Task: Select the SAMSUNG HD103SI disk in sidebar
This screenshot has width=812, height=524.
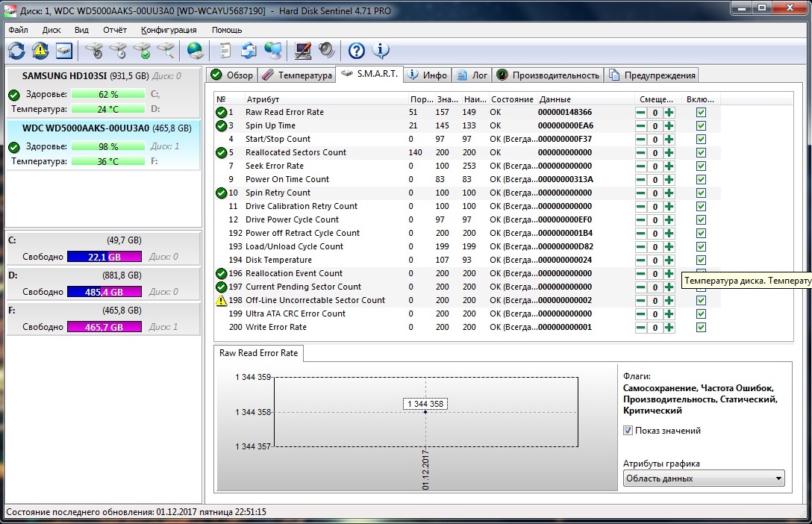Action: (x=103, y=76)
